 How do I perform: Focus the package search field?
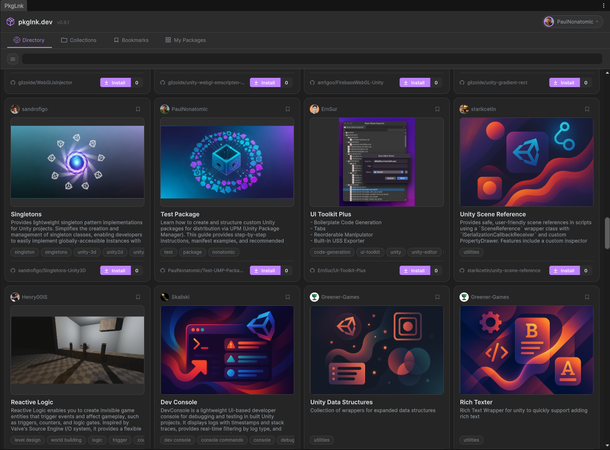click(x=312, y=59)
